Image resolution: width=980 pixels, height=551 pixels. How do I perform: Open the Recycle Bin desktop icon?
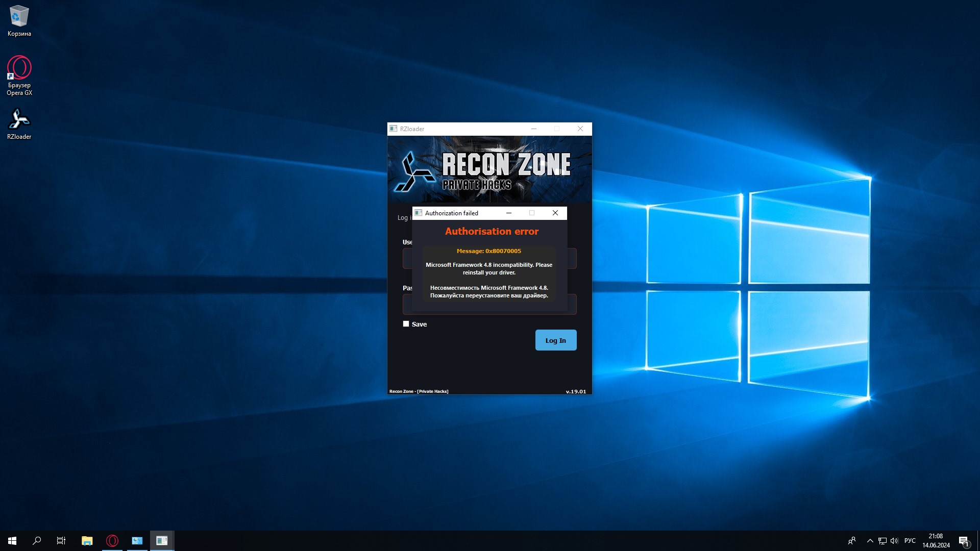(19, 20)
